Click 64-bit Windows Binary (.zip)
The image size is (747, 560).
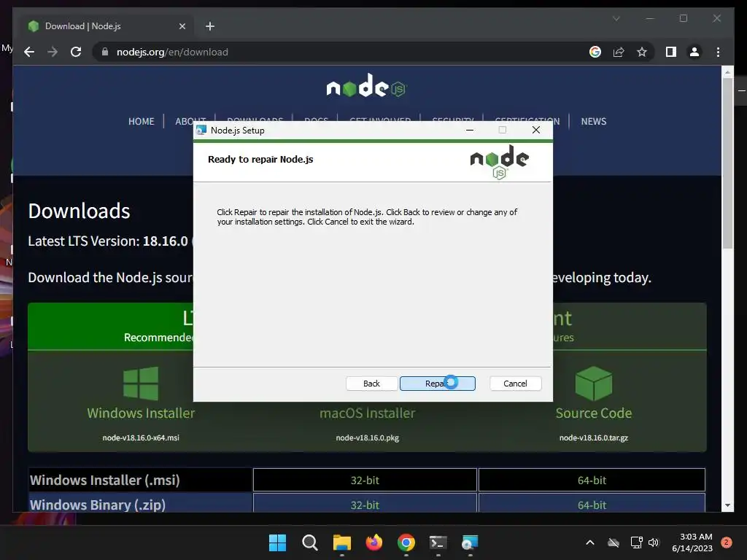(592, 504)
